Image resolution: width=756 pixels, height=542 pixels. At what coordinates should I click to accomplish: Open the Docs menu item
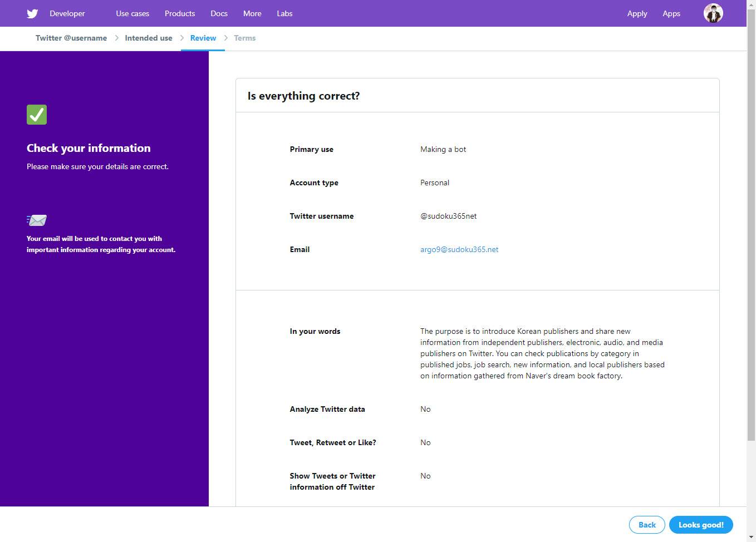coord(219,13)
